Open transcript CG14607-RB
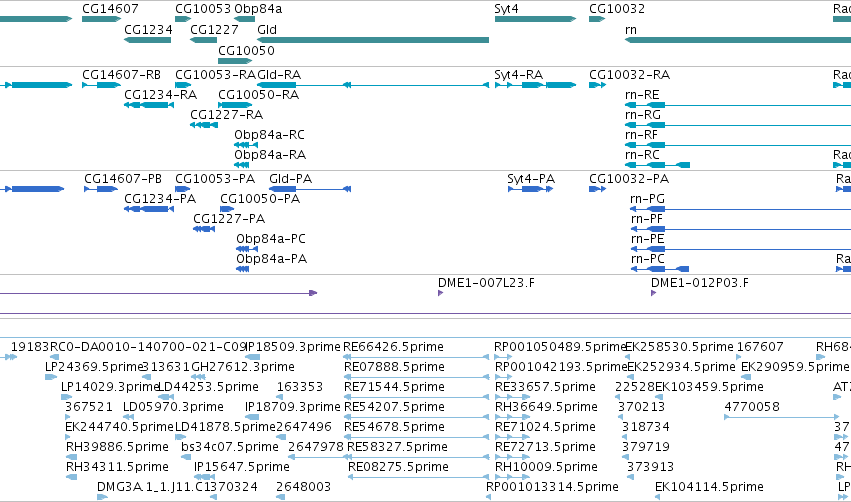Viewport: 851px width, 502px height. (101, 85)
